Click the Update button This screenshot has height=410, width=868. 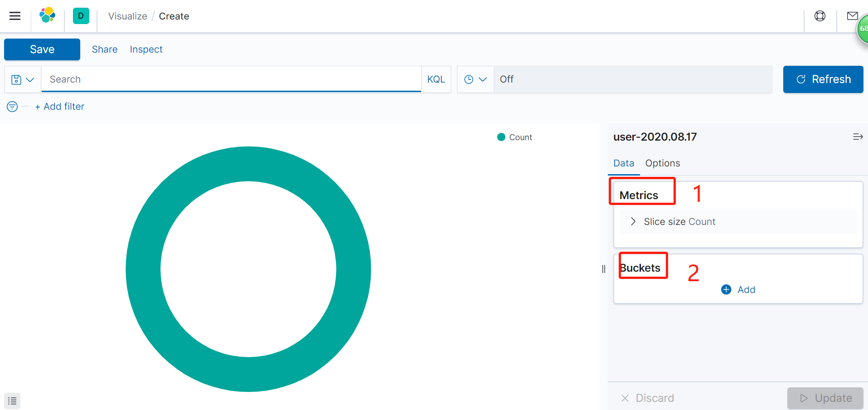click(825, 398)
